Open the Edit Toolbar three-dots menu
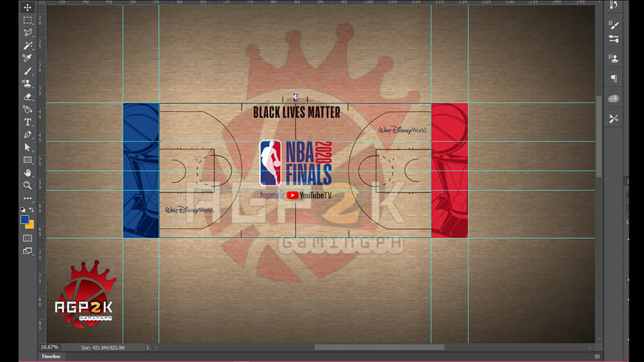 tap(28, 198)
